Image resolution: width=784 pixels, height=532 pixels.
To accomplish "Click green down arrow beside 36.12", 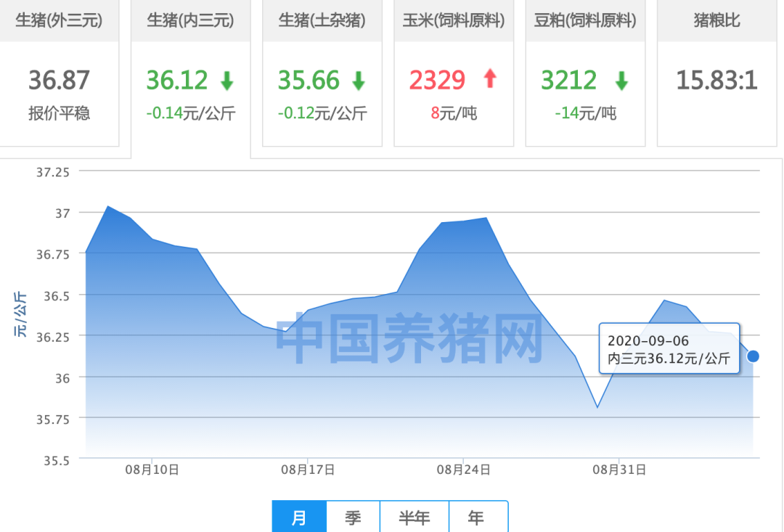I will (x=227, y=81).
